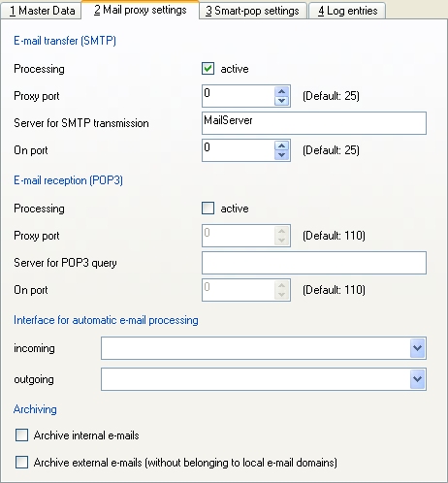
Task: Switch to the Master Data tab
Action: point(41,11)
